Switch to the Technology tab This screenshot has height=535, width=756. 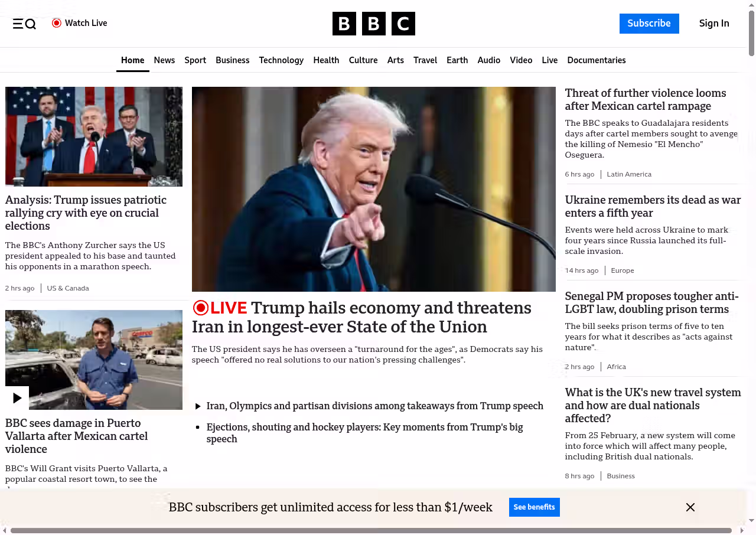281,60
